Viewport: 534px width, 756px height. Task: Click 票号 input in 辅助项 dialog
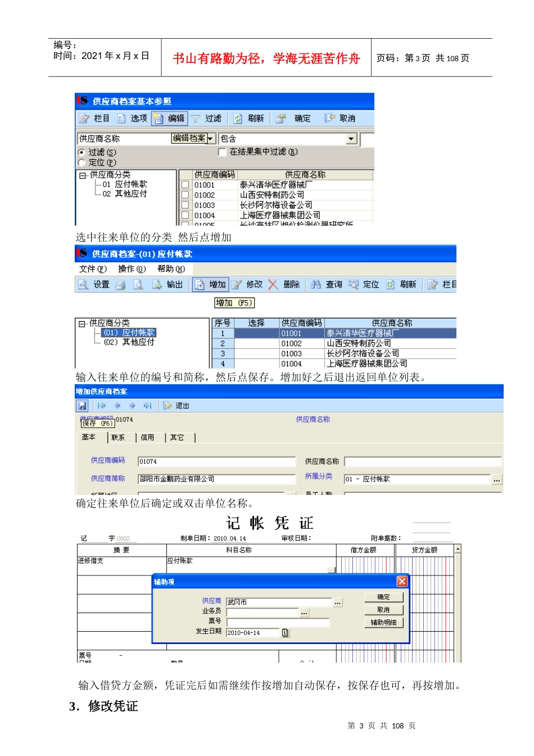278,623
